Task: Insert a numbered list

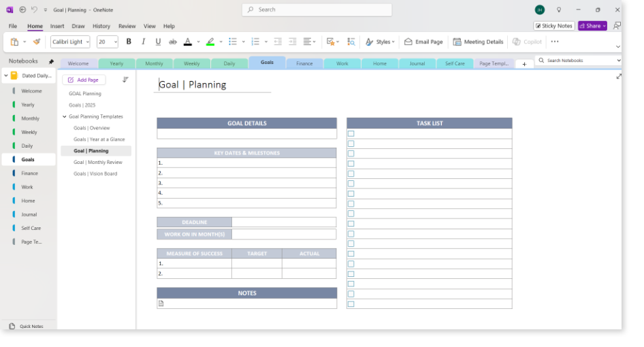Action: click(255, 42)
